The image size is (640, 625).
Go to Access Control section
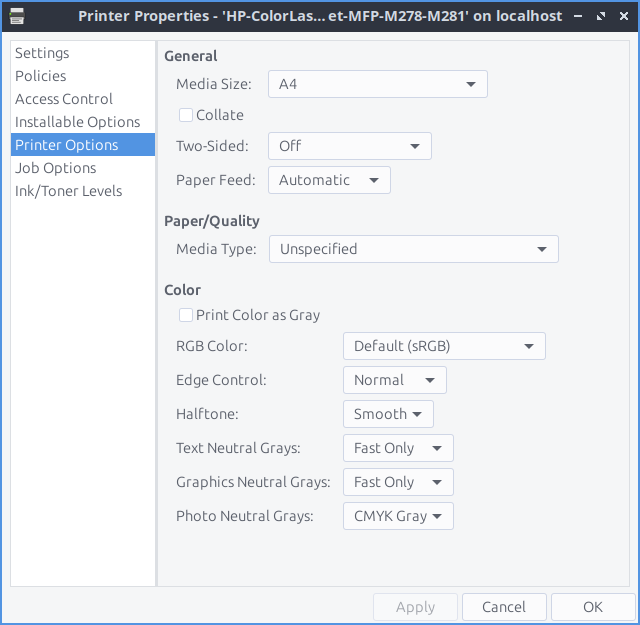64,99
